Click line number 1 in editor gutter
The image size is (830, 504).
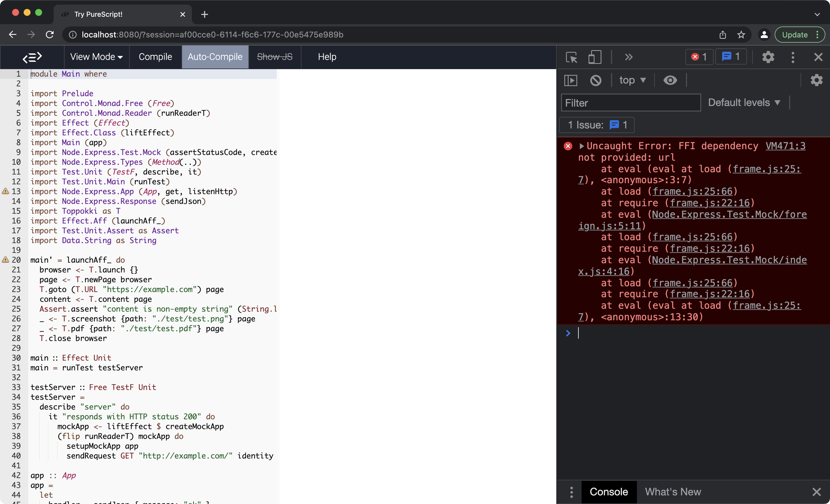(x=18, y=74)
